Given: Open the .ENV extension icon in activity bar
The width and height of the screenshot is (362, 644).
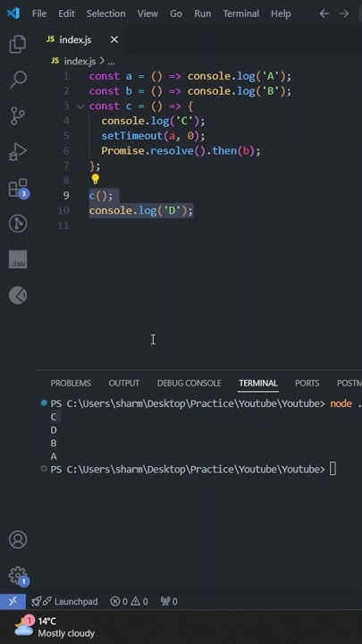Looking at the screenshot, I should pyautogui.click(x=18, y=259).
